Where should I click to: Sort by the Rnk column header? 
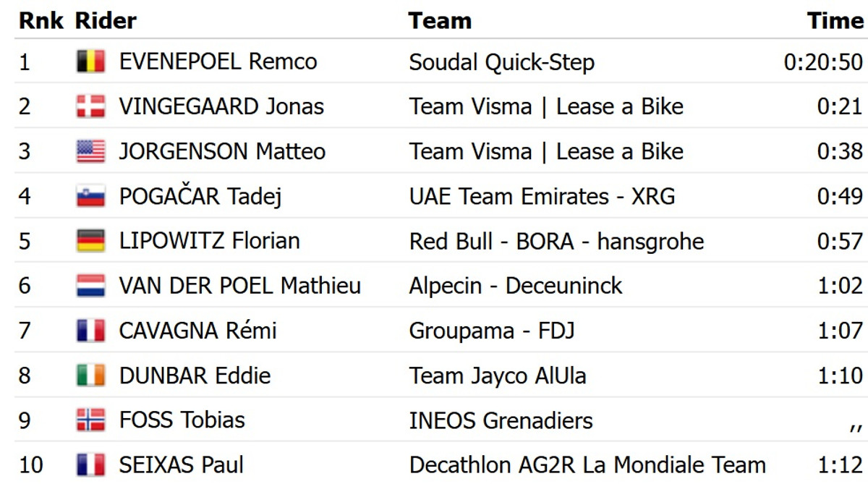coord(41,20)
